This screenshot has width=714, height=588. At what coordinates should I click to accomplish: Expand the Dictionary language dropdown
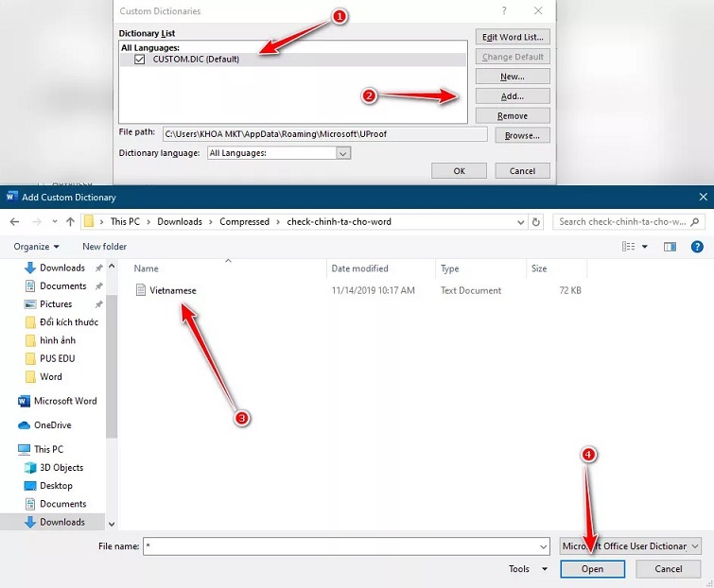coord(343,153)
